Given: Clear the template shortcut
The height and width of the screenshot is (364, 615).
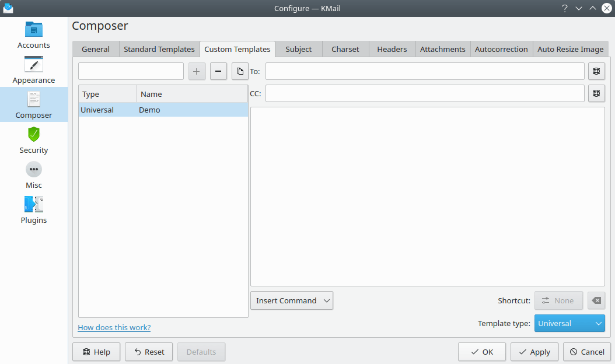Looking at the screenshot, I should (x=596, y=300).
